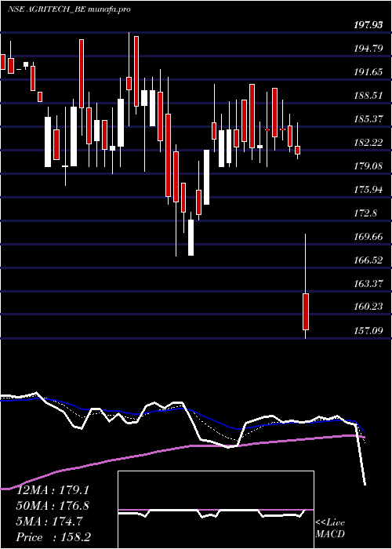The width and height of the screenshot is (392, 549).
Task: Select the 188.51 price axis label
Action: pos(368,96)
